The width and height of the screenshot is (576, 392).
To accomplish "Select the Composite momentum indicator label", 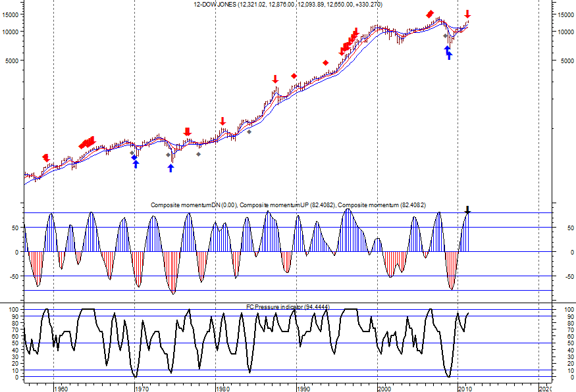I will click(x=288, y=205).
